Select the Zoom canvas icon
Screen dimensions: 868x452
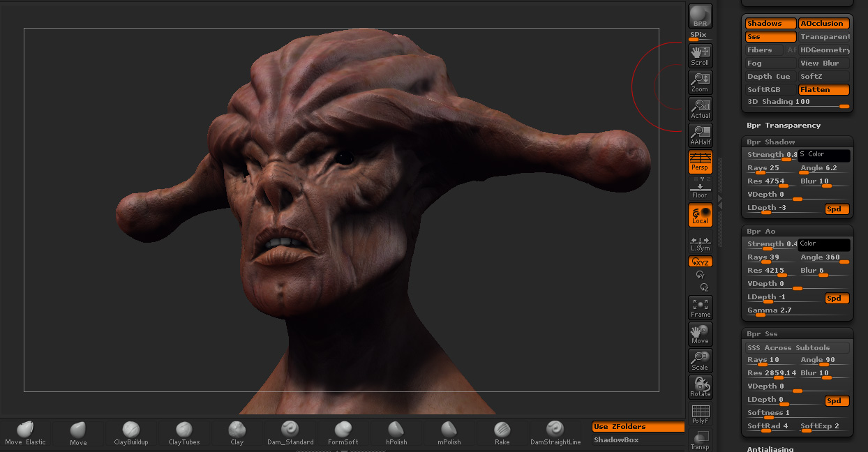(x=700, y=82)
